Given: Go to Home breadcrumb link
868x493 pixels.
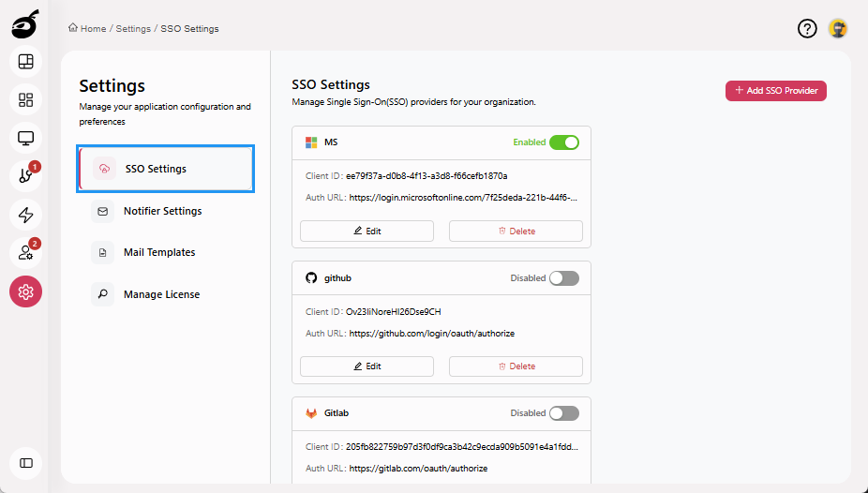Looking at the screenshot, I should pyautogui.click(x=93, y=29).
